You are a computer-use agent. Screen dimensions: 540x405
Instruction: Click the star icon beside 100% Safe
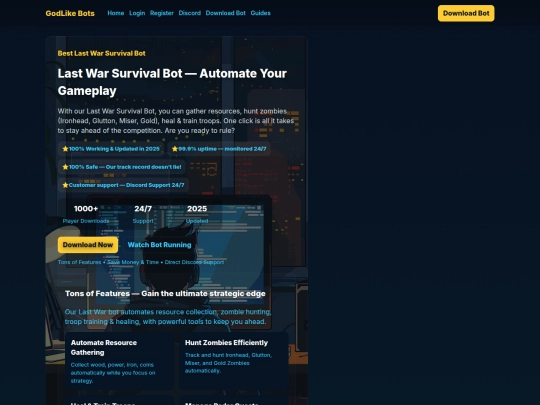click(x=65, y=167)
